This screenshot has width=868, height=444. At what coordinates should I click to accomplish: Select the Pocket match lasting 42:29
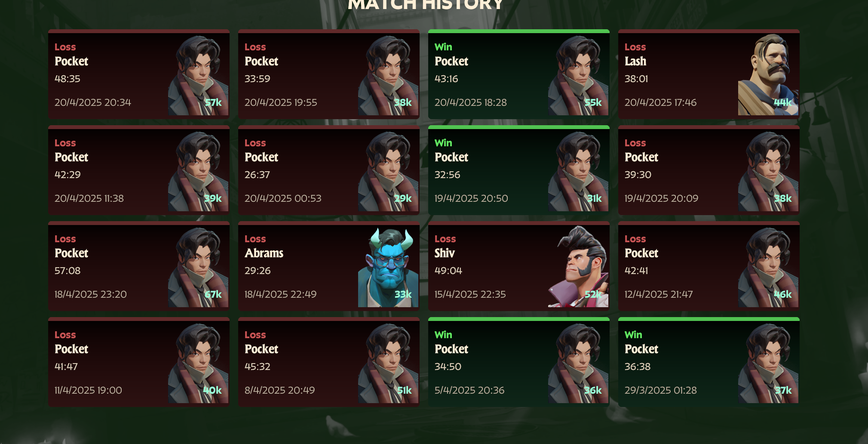pyautogui.click(x=139, y=170)
